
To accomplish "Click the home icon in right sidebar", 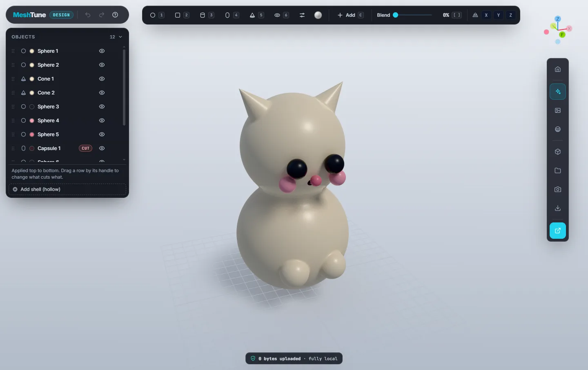I will coord(558,69).
